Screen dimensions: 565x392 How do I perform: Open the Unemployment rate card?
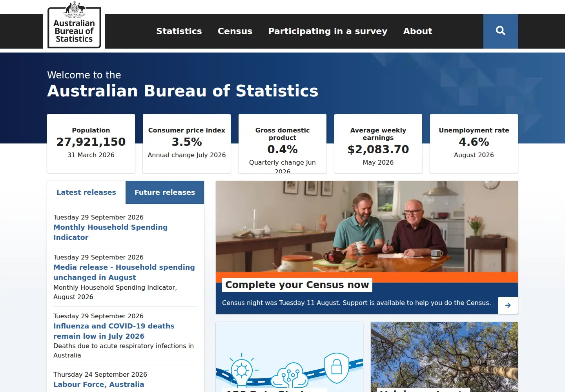point(474,143)
